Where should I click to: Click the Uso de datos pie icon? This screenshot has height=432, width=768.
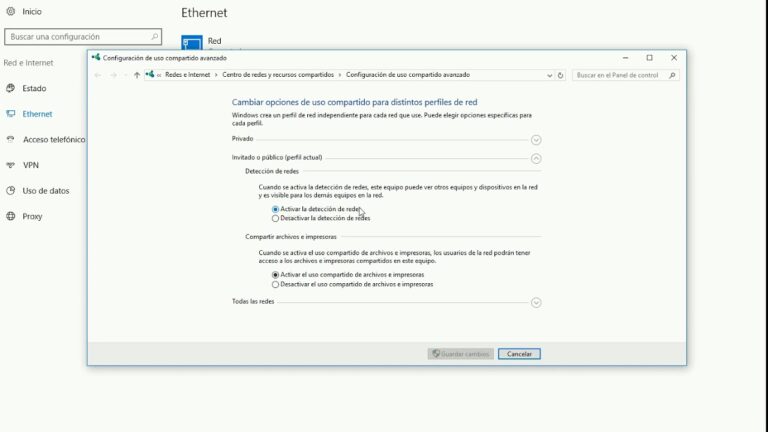coord(11,191)
